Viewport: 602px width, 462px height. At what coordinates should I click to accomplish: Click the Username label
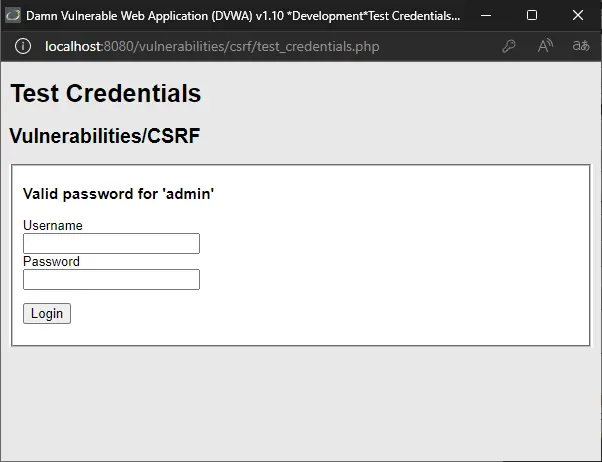click(x=53, y=225)
